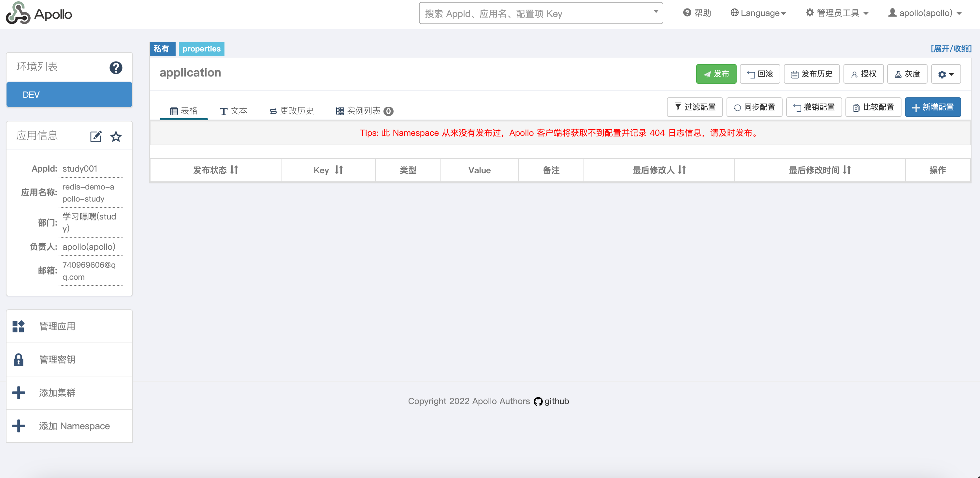Screen dimensions: 980x478
Task: Click the edit app info pencil icon
Action: (x=95, y=136)
